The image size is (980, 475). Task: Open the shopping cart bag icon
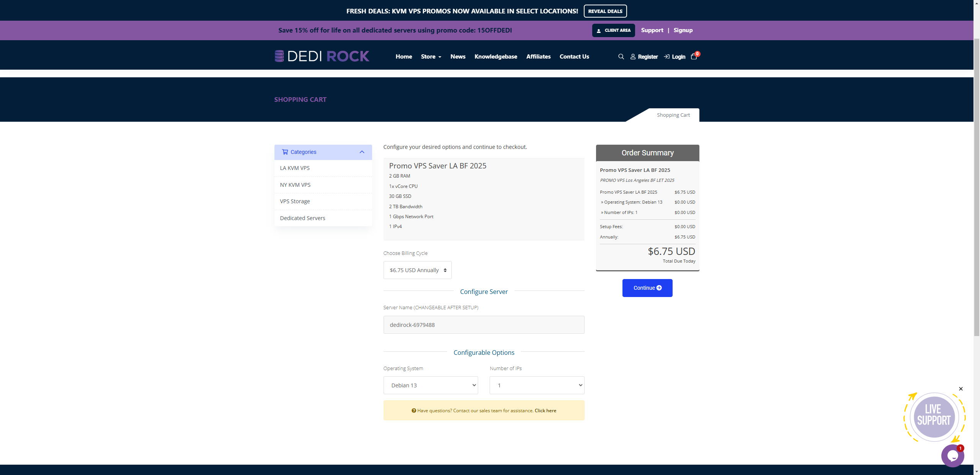[x=694, y=57]
